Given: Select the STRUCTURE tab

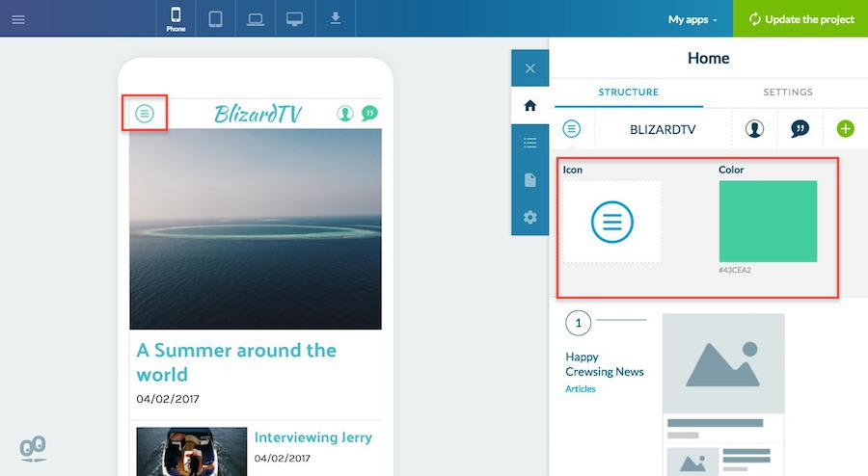Looking at the screenshot, I should coord(628,93).
